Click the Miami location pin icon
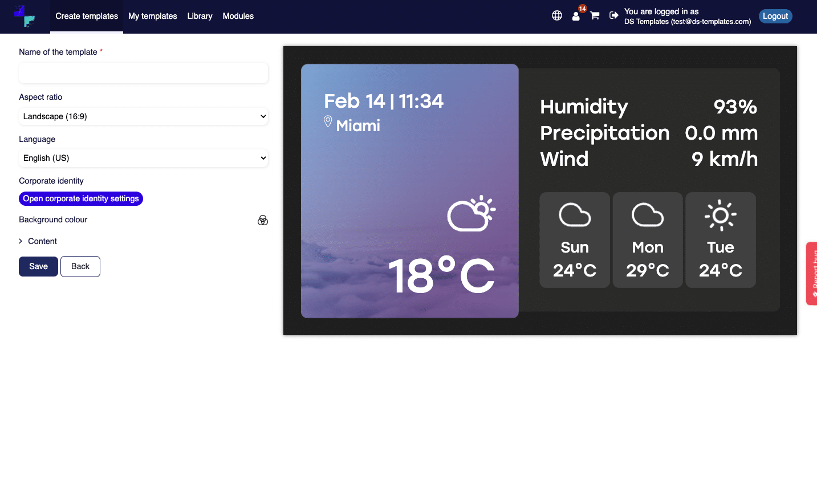Image resolution: width=817 pixels, height=504 pixels. point(328,121)
